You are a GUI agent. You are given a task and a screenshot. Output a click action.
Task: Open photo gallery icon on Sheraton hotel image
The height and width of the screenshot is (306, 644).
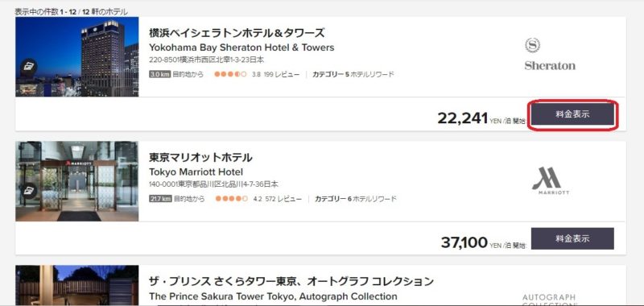tap(28, 68)
